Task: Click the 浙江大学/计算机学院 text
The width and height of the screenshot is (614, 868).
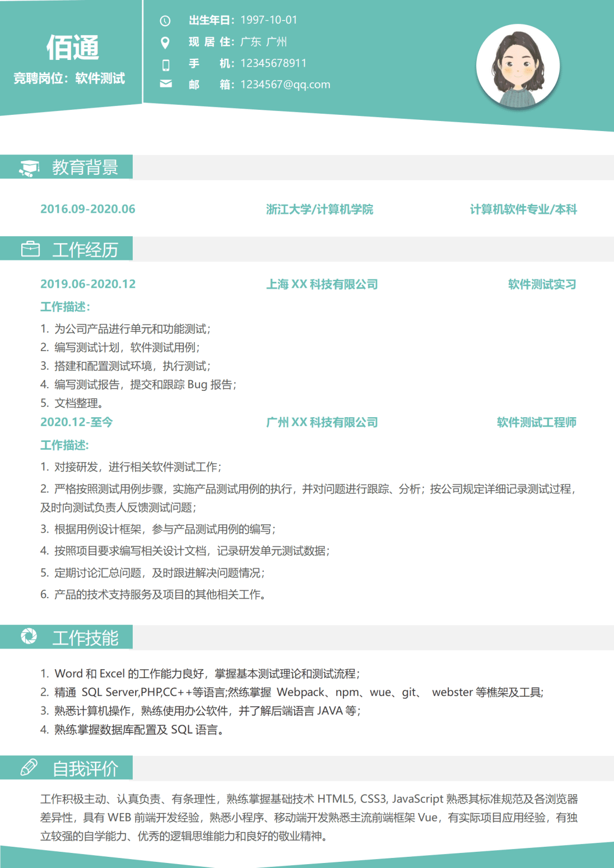Action: (319, 209)
